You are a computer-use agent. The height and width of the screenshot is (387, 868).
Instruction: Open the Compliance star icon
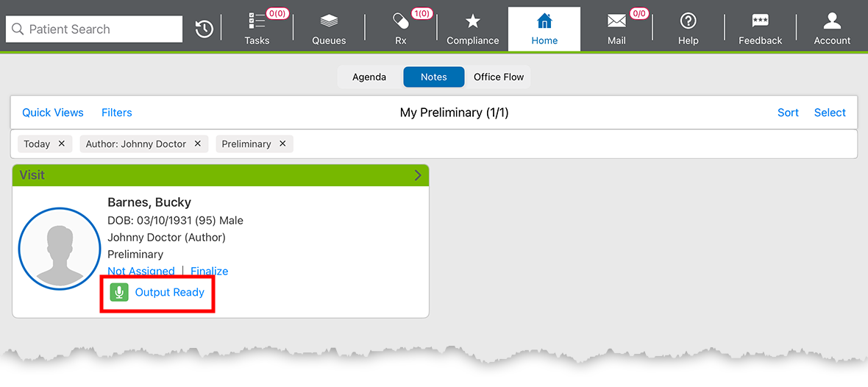[x=473, y=21]
